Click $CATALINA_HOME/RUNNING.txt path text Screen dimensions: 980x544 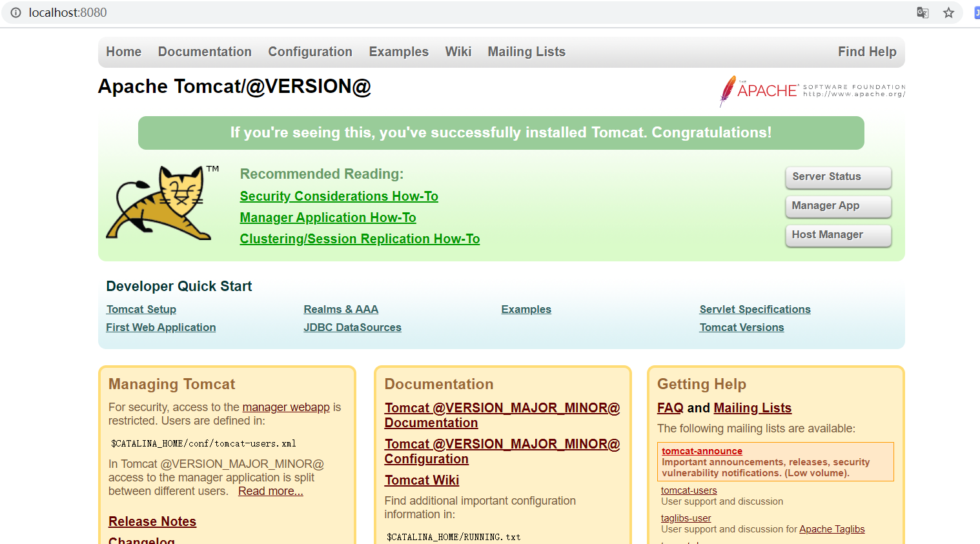coord(453,537)
